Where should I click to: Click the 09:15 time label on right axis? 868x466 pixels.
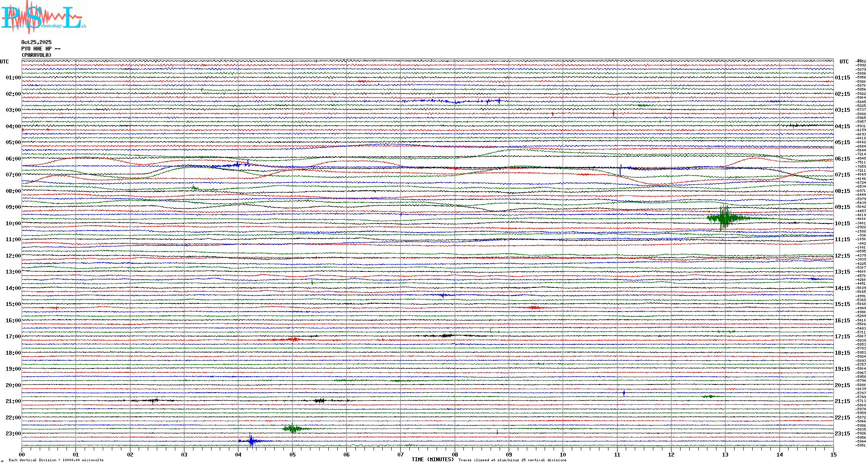842,207
